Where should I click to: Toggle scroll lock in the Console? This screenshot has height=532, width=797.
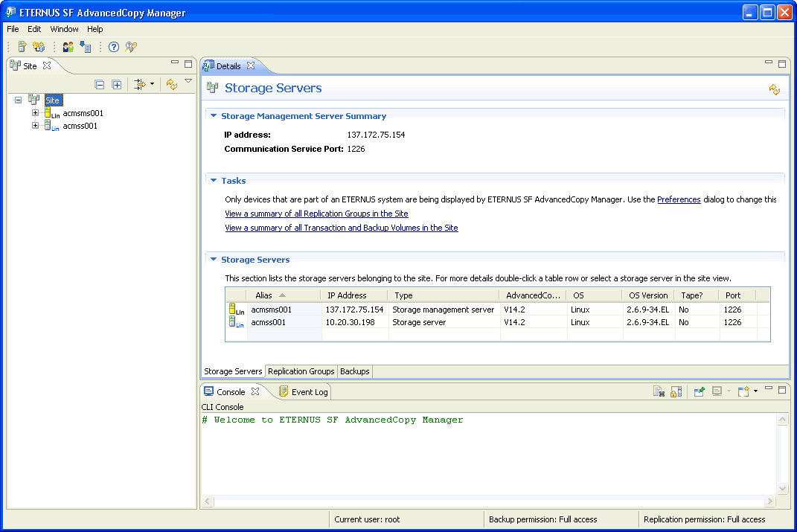[x=676, y=391]
